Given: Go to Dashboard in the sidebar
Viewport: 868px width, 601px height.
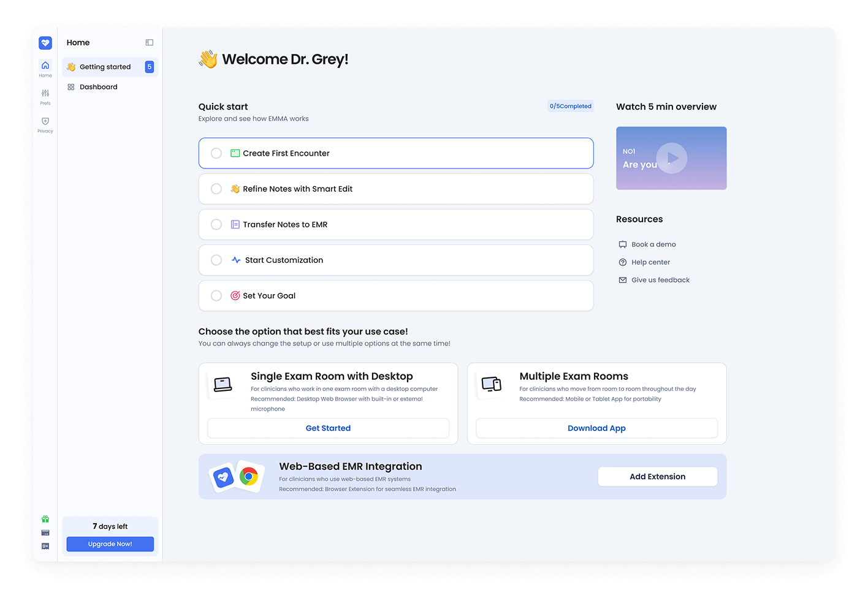Looking at the screenshot, I should point(98,87).
